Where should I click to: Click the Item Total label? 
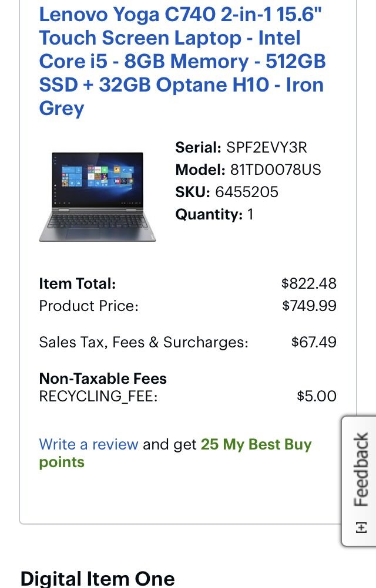78,283
